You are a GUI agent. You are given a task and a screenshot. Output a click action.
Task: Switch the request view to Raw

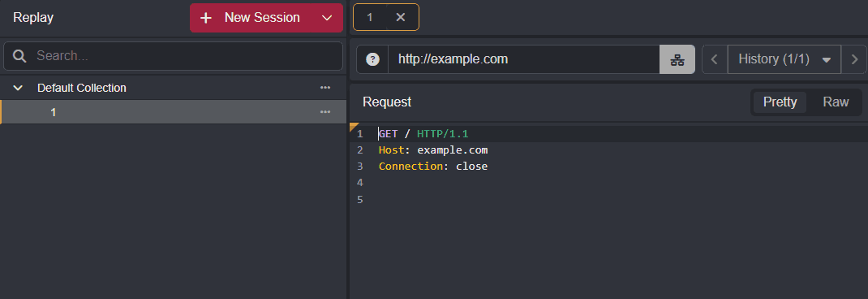coord(836,102)
